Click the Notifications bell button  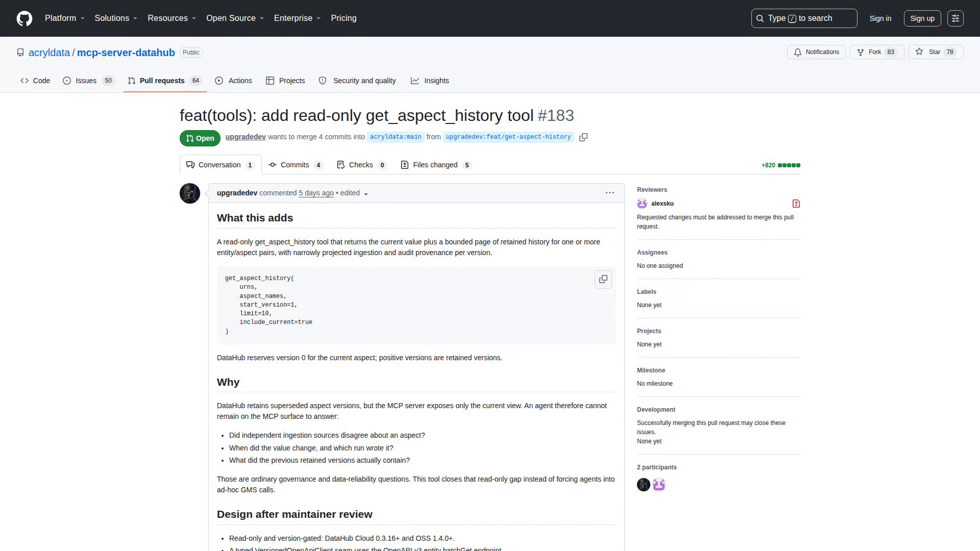(x=816, y=52)
